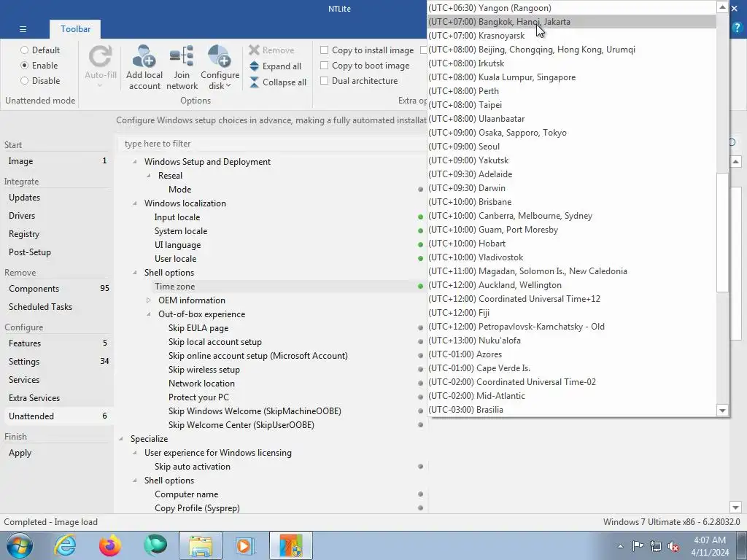
Task: Open the Configure disk option
Action: [220, 67]
